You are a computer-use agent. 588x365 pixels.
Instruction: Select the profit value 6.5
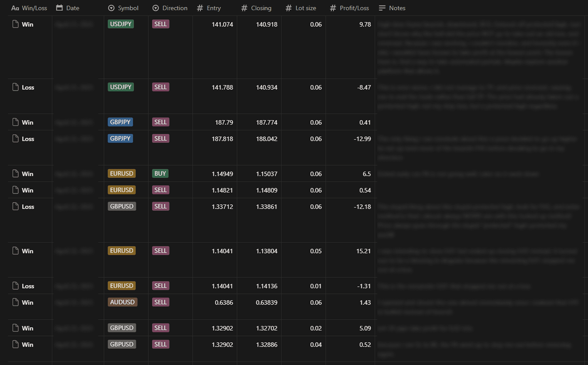(x=367, y=174)
